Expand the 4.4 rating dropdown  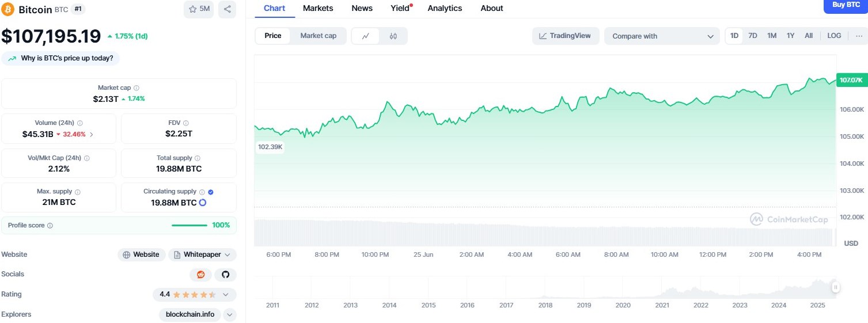pyautogui.click(x=195, y=294)
